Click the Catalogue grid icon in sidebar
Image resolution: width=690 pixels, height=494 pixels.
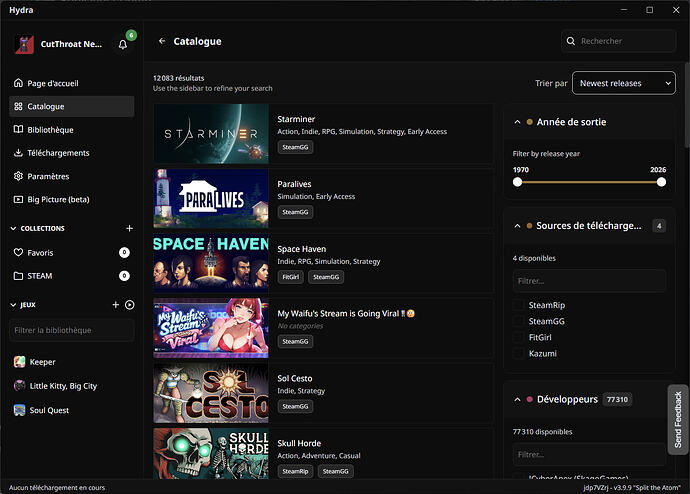pyautogui.click(x=18, y=106)
